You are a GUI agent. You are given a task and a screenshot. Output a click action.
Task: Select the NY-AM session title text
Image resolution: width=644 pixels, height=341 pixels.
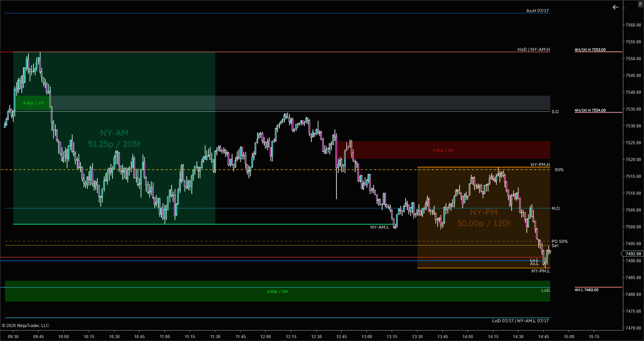(114, 133)
